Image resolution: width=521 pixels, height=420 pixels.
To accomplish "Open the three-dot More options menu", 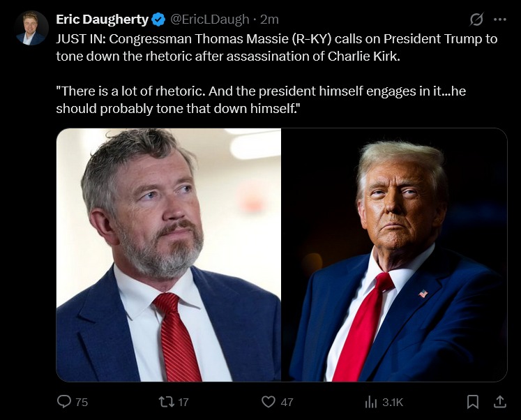I will click(499, 19).
